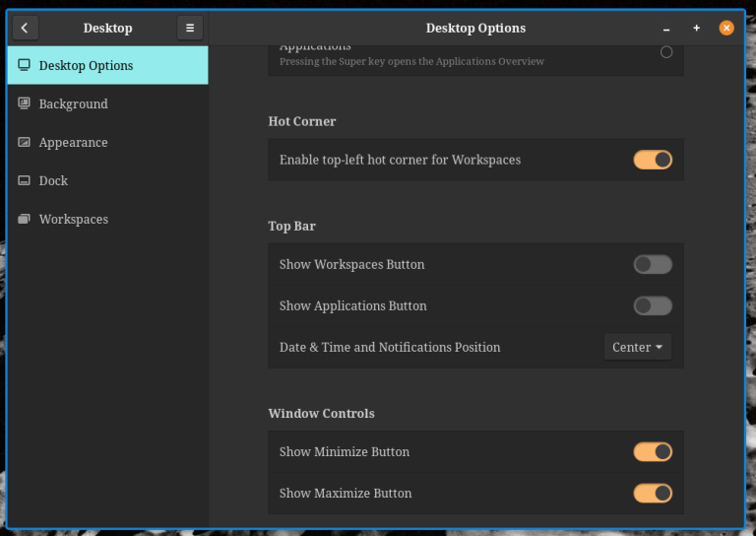Switch to the Appearance settings
The image size is (756, 536).
[108, 142]
